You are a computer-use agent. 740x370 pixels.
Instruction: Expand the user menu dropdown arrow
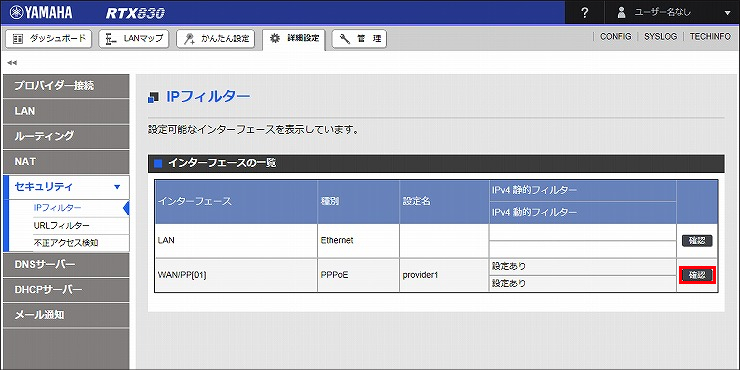click(x=726, y=14)
